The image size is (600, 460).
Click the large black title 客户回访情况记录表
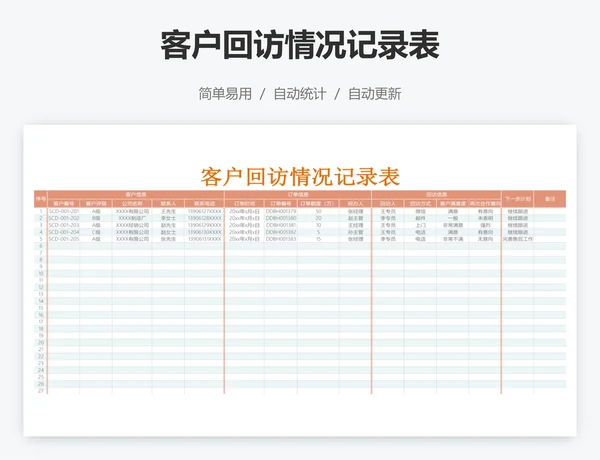click(300, 45)
